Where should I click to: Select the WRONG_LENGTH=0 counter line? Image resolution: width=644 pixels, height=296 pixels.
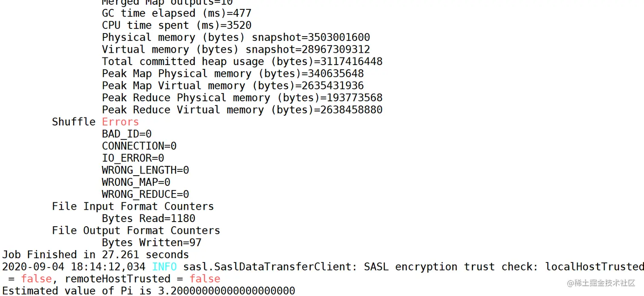(145, 170)
